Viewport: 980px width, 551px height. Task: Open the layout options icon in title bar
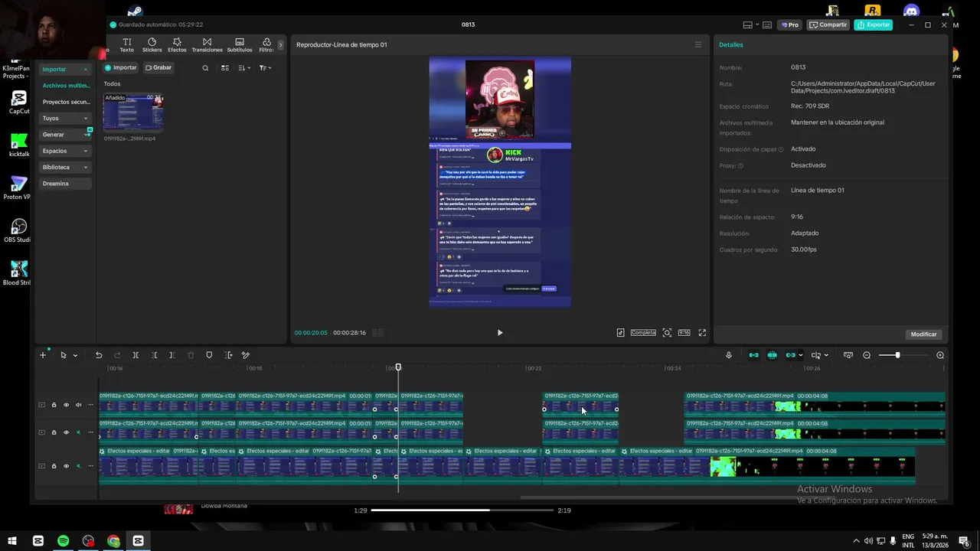[748, 25]
